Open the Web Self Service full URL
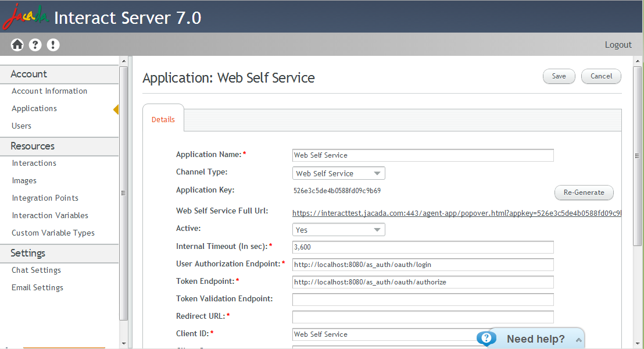The width and height of the screenshot is (644, 349). tap(457, 213)
